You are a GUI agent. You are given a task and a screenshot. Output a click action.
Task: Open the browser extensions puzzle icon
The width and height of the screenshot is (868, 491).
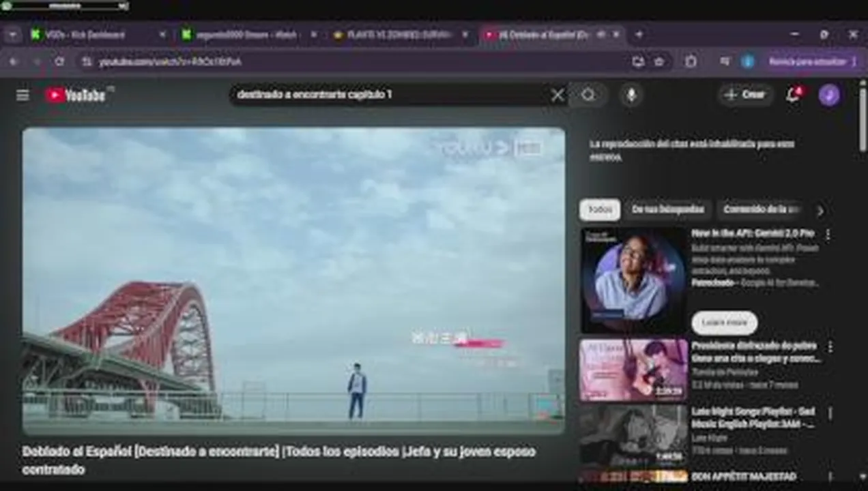pyautogui.click(x=691, y=61)
